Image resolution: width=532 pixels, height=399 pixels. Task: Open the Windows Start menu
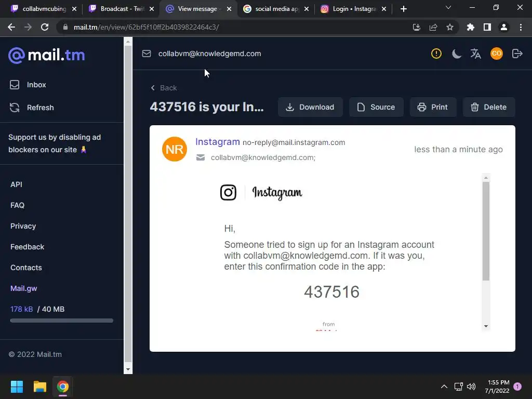(x=17, y=387)
